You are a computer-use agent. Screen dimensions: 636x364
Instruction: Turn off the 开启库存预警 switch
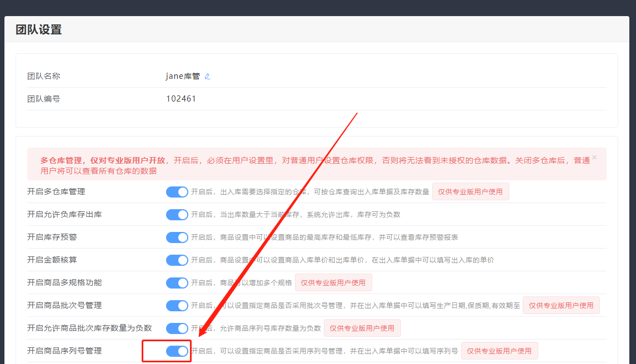point(177,237)
